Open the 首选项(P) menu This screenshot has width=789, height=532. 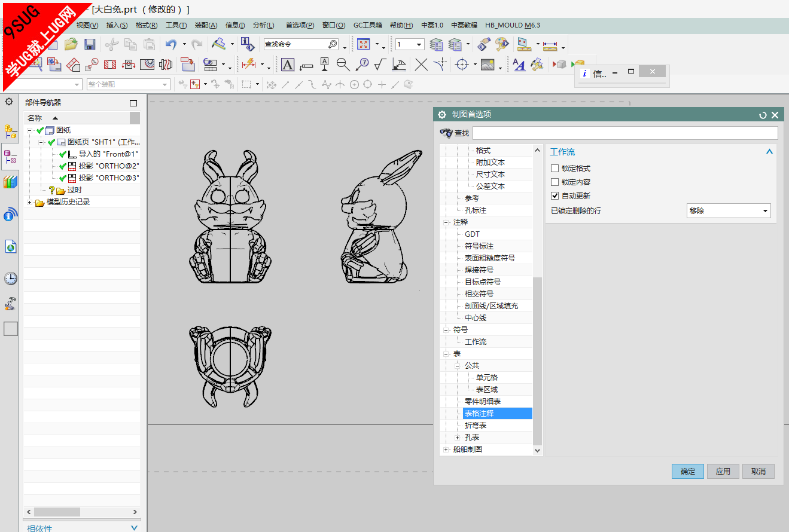(300, 25)
